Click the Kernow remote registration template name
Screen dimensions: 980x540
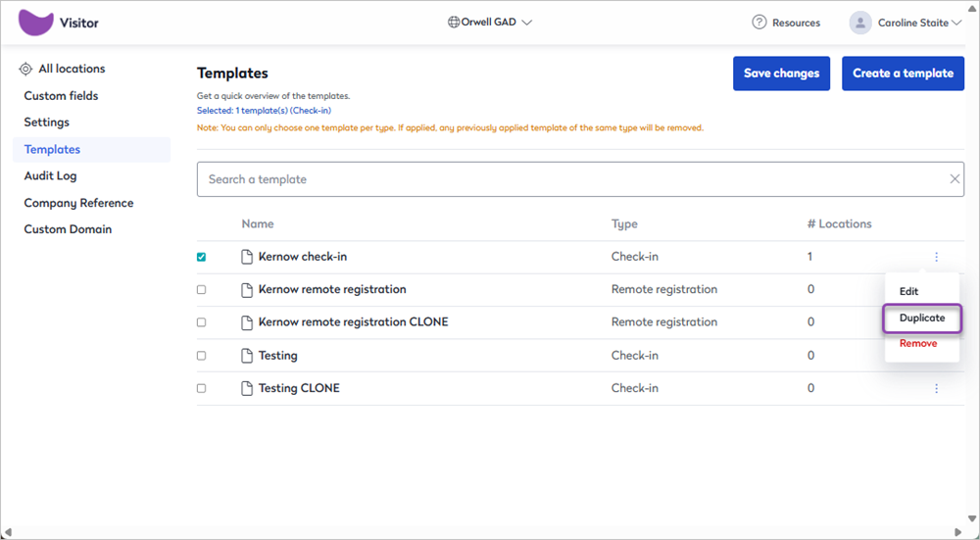pyautogui.click(x=332, y=289)
